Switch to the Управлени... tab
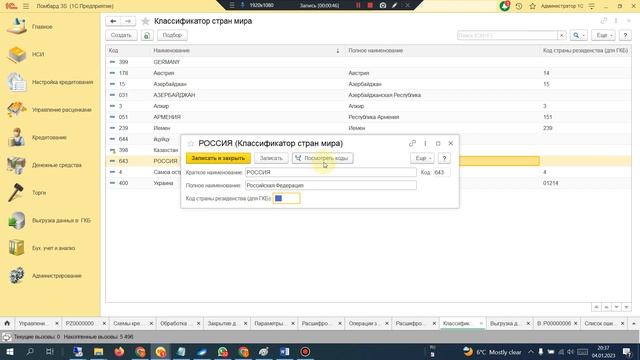This screenshot has height=360, width=640. pyautogui.click(x=38, y=323)
